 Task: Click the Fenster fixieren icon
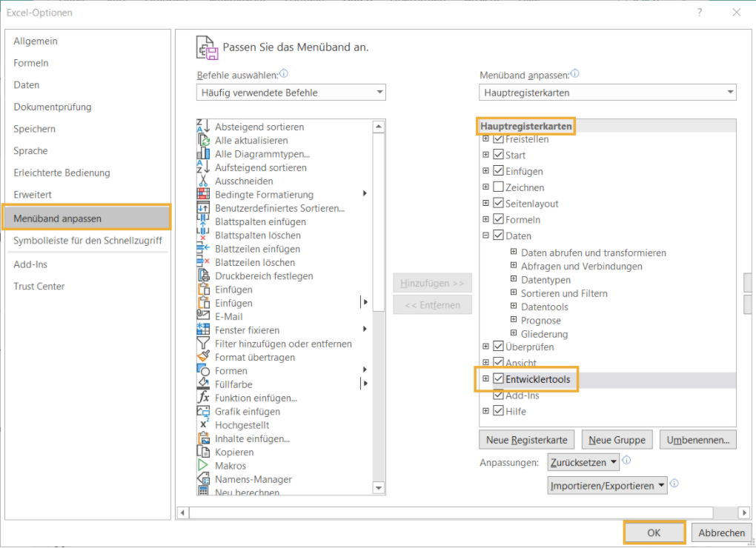coord(203,330)
